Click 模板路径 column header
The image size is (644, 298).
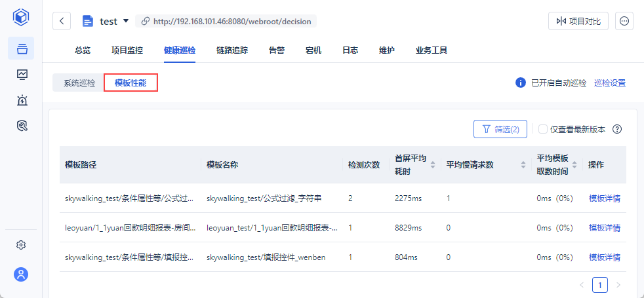[81, 165]
